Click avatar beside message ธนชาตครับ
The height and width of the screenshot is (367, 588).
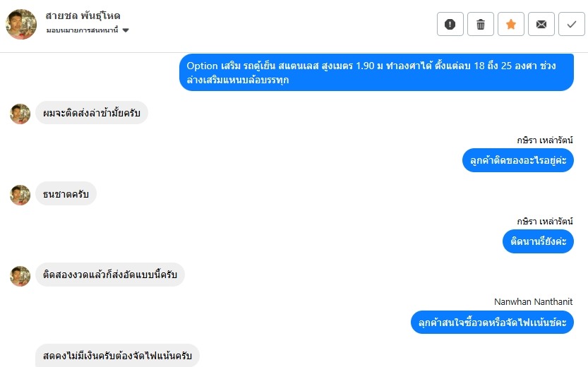[20, 195]
